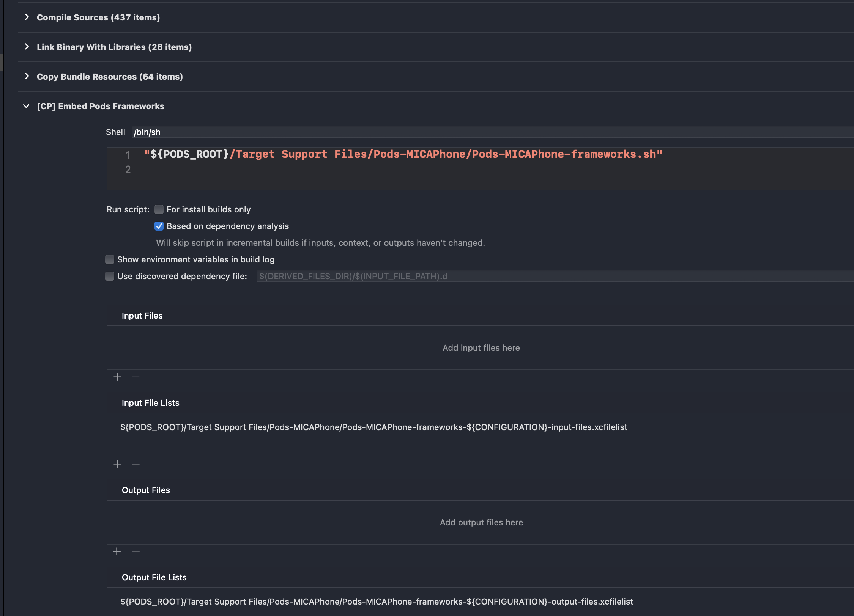
Task: Select the output-files.xcfilelist entry
Action: tap(377, 602)
